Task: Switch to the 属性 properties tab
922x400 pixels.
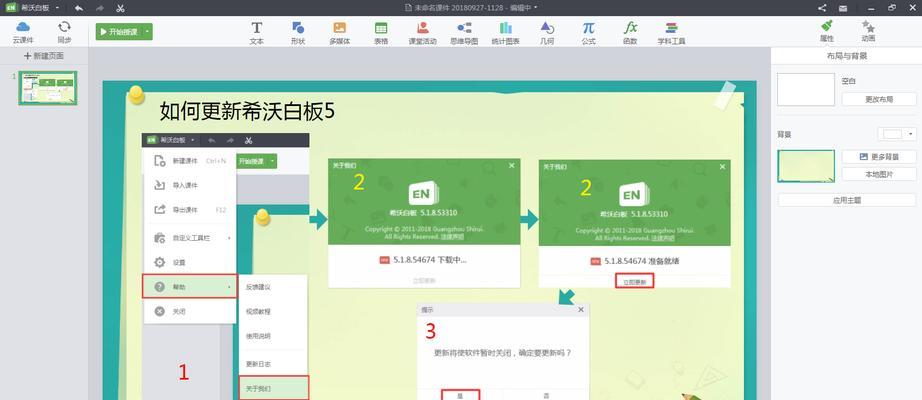Action: (827, 31)
